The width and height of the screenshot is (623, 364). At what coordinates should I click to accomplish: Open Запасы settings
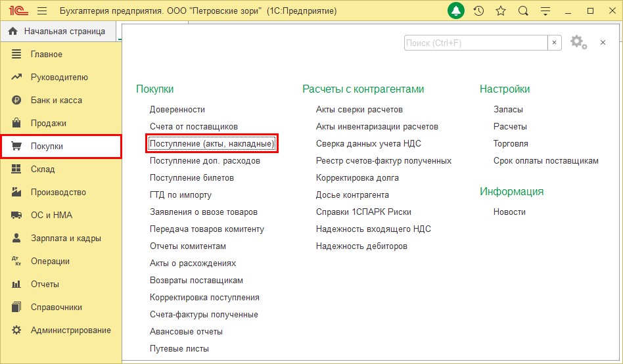[508, 109]
